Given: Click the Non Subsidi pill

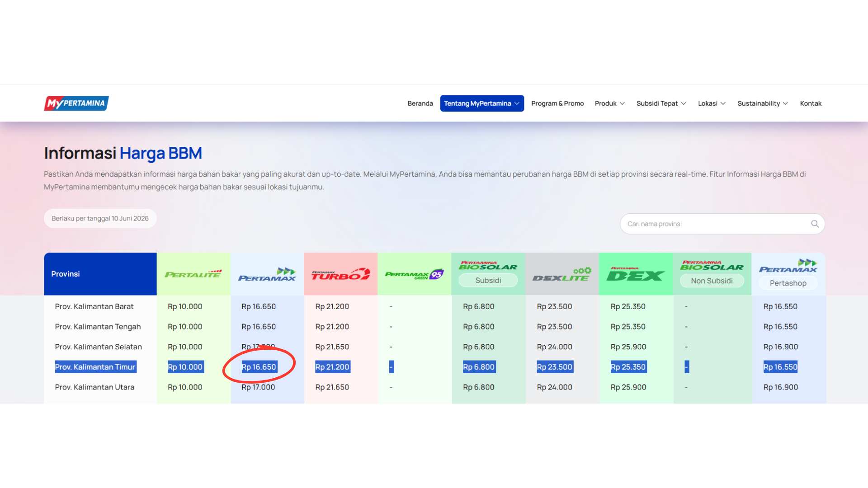Looking at the screenshot, I should 712,281.
